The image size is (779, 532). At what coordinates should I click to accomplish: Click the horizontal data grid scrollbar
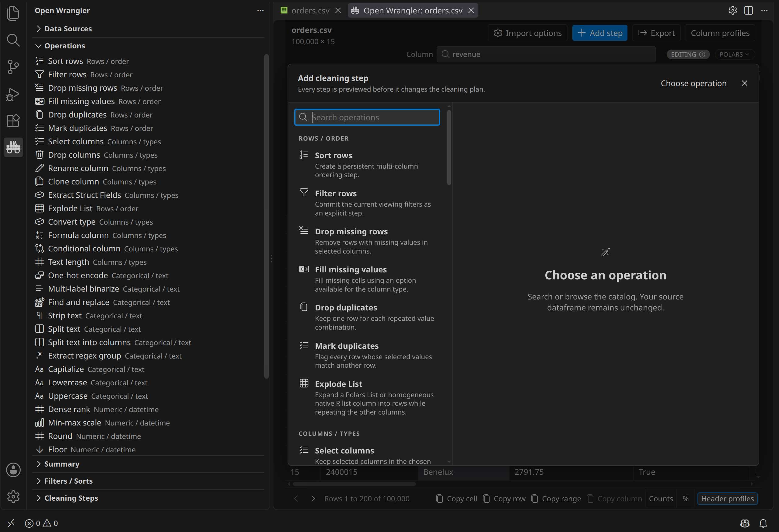(354, 484)
